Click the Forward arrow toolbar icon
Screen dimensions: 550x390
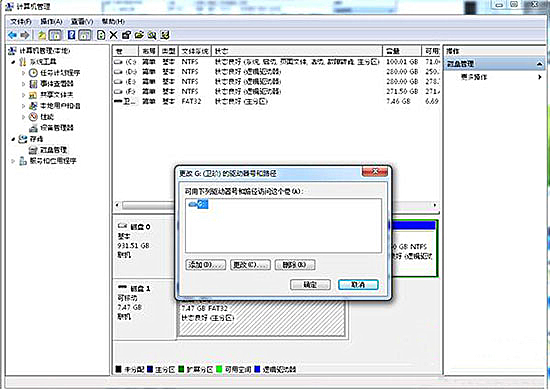[25, 35]
